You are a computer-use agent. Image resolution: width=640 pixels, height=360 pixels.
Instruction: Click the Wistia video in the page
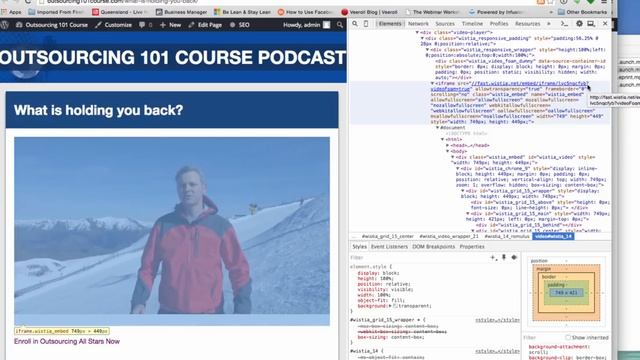pos(172,231)
